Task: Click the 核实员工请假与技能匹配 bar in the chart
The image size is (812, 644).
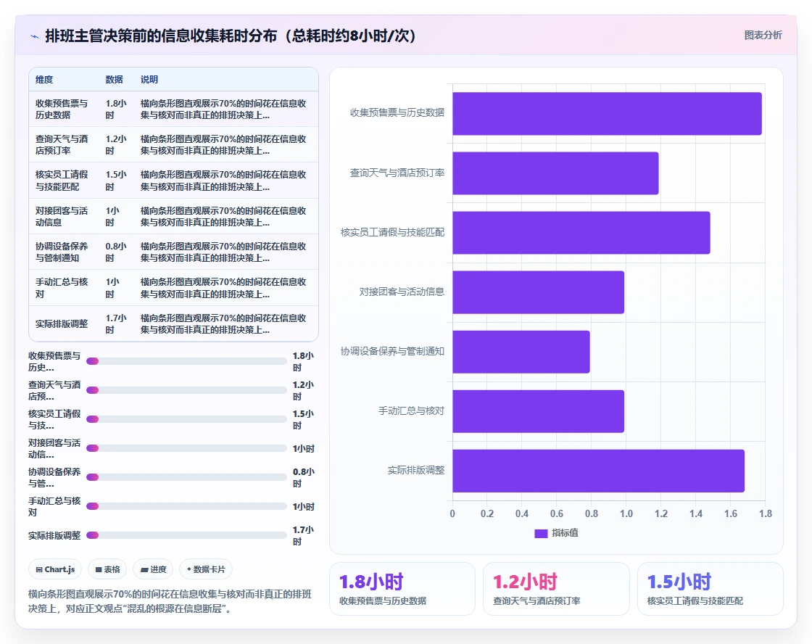Action: pyautogui.click(x=581, y=233)
